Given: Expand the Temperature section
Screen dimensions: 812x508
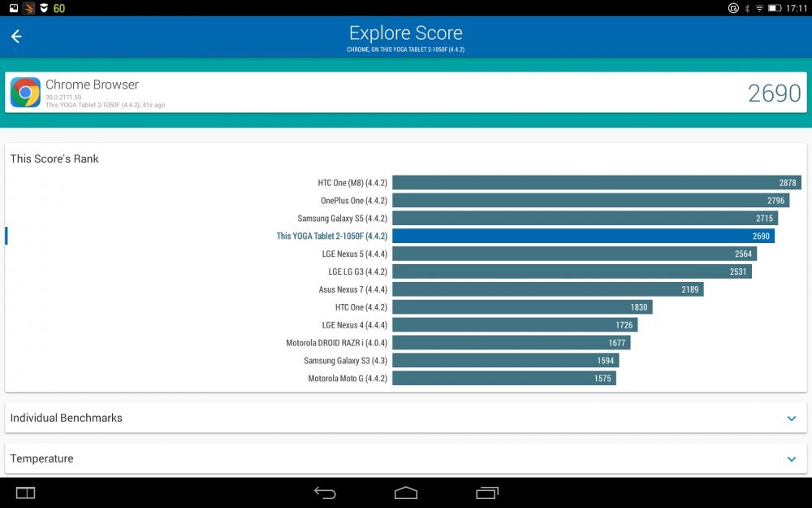Looking at the screenshot, I should point(792,458).
